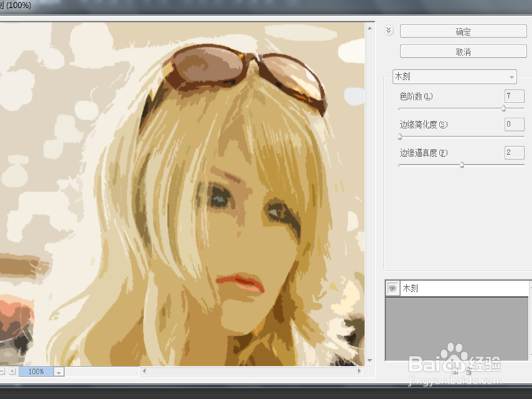Click the 边缘逼真度 value field
The height and width of the screenshot is (399, 532).
pos(514,153)
